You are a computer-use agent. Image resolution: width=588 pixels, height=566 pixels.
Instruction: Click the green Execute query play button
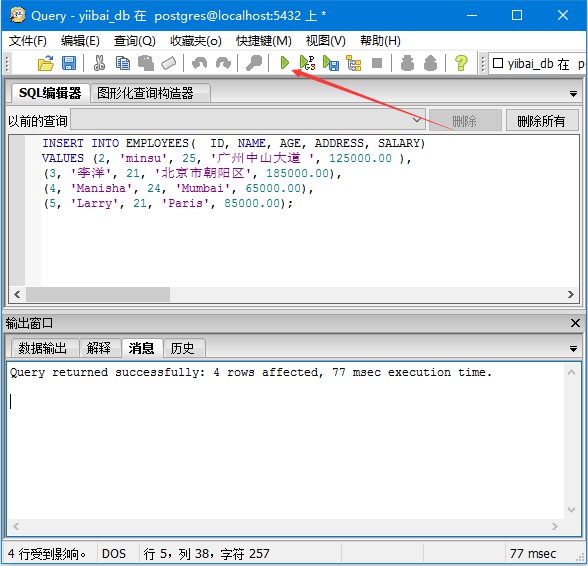285,63
